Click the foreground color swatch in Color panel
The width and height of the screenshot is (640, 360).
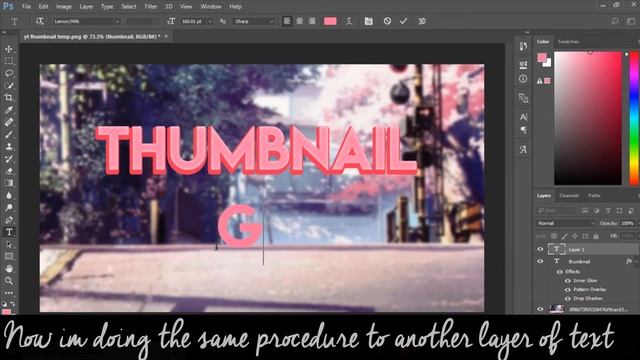click(x=542, y=58)
